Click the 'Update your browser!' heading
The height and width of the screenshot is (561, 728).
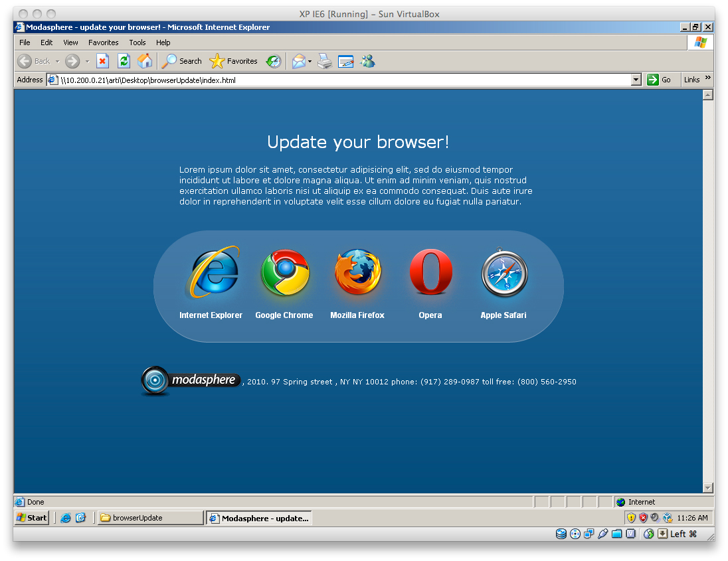click(358, 142)
